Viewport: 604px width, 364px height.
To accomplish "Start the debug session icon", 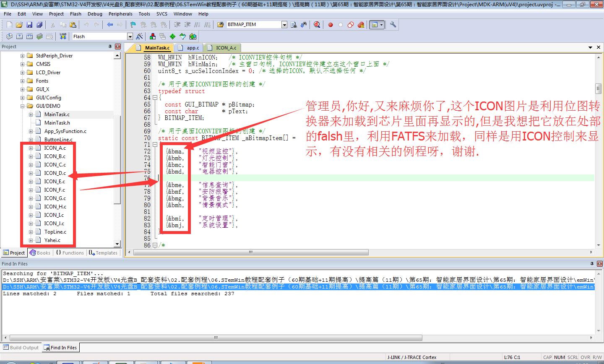I will pyautogui.click(x=317, y=25).
